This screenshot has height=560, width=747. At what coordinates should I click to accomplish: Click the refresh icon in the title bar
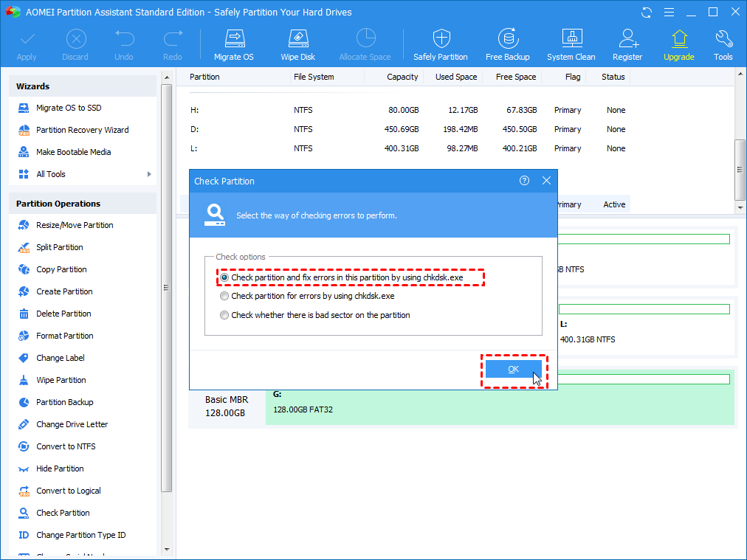[x=647, y=13]
